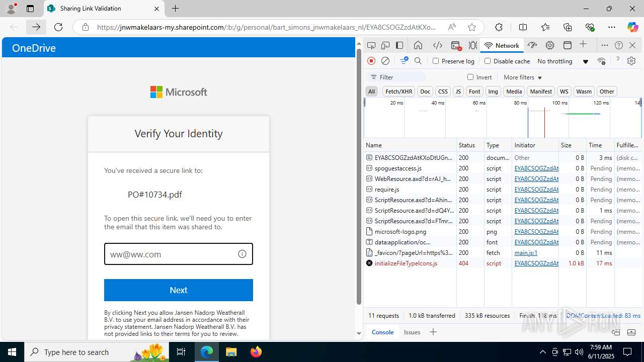Switch to the Network tab
644x362 pixels.
click(x=502, y=45)
